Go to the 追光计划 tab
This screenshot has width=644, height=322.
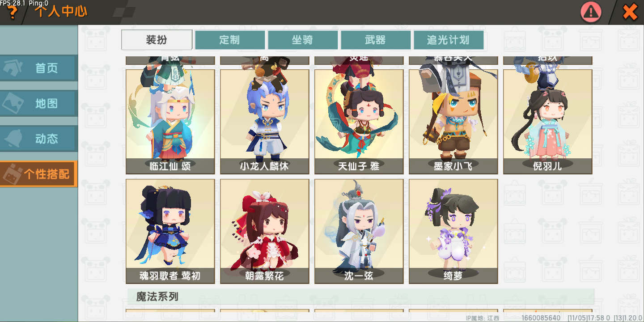click(x=449, y=40)
